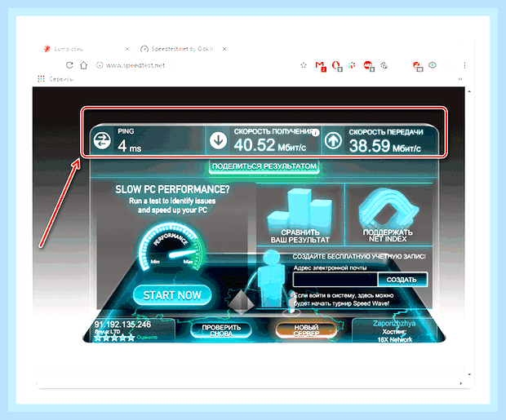Open Сравнить ваш результат chart tile

[x=300, y=215]
